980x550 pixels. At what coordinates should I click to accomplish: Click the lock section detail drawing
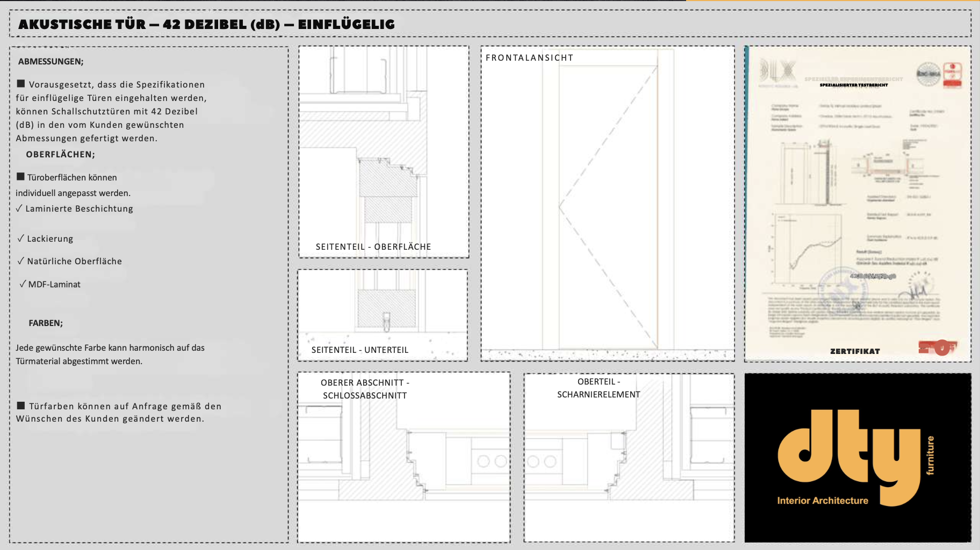click(x=404, y=457)
